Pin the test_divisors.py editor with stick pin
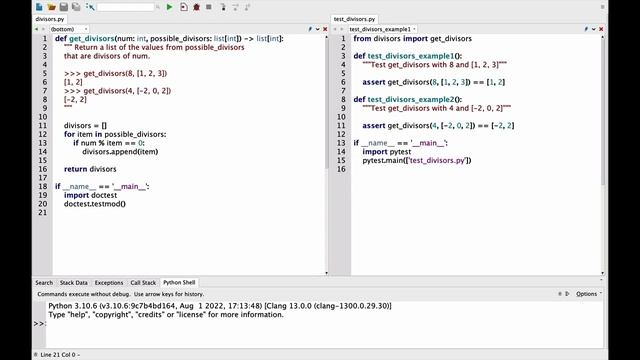 pos(586,29)
